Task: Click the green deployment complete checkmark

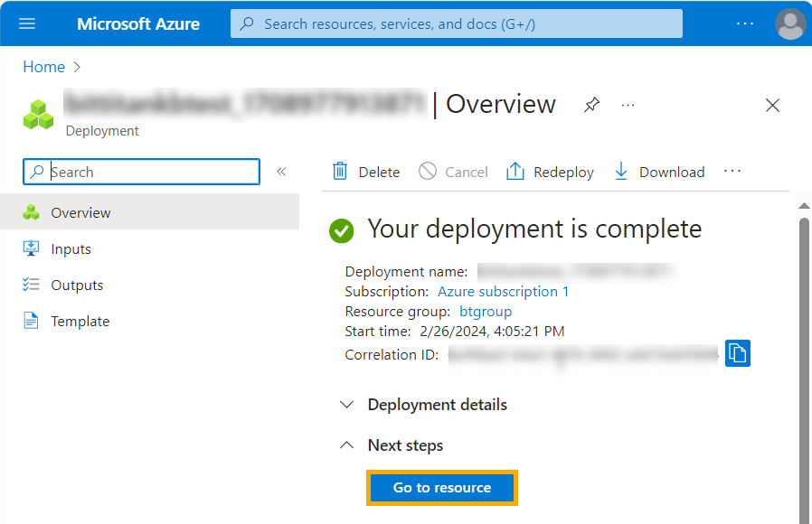Action: click(x=341, y=230)
